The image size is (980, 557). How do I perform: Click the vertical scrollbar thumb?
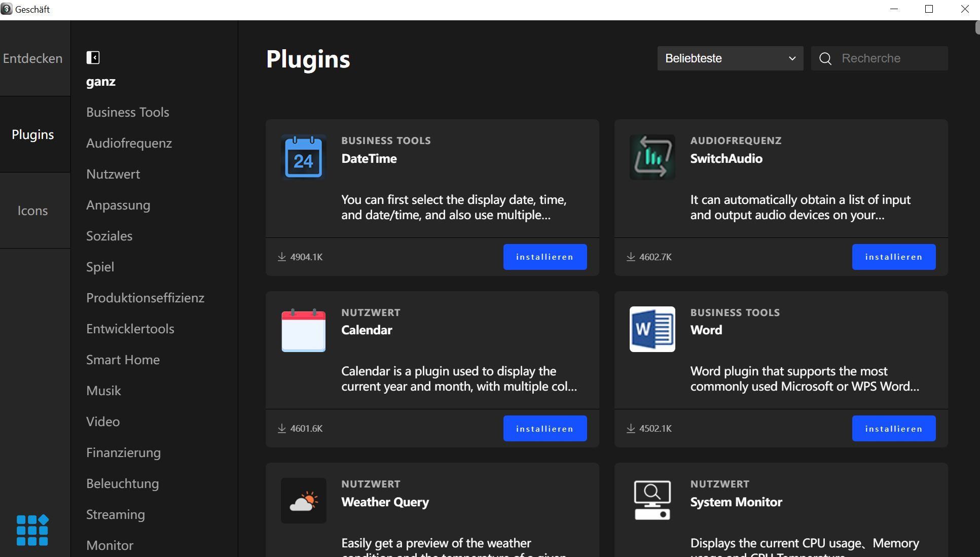[x=977, y=27]
